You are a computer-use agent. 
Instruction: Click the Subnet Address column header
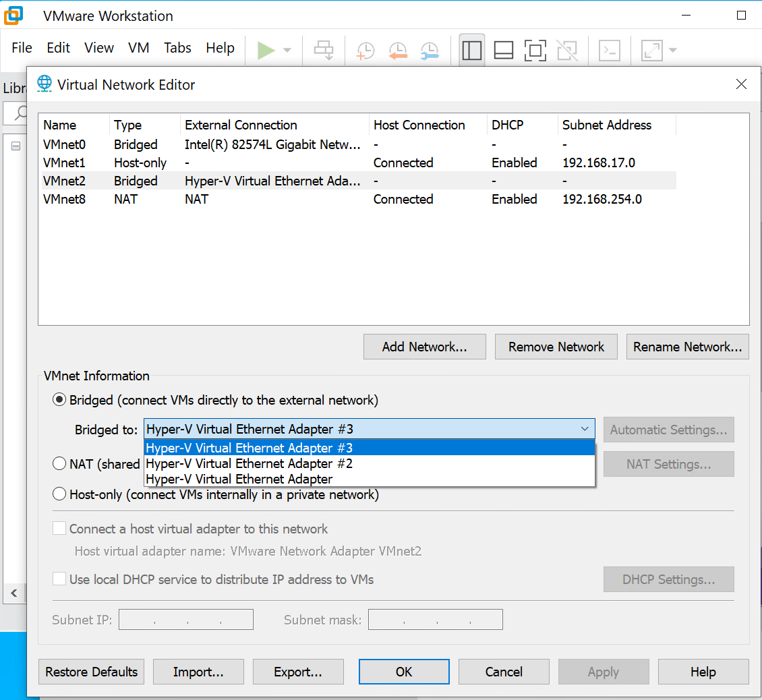tap(616, 125)
